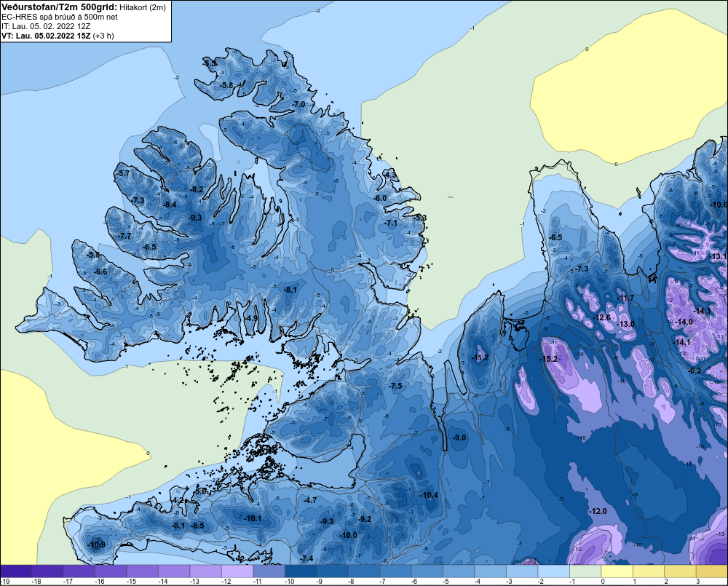This screenshot has height=586, width=728.
Task: Click the -6.6 temperature value
Action: (x=100, y=272)
